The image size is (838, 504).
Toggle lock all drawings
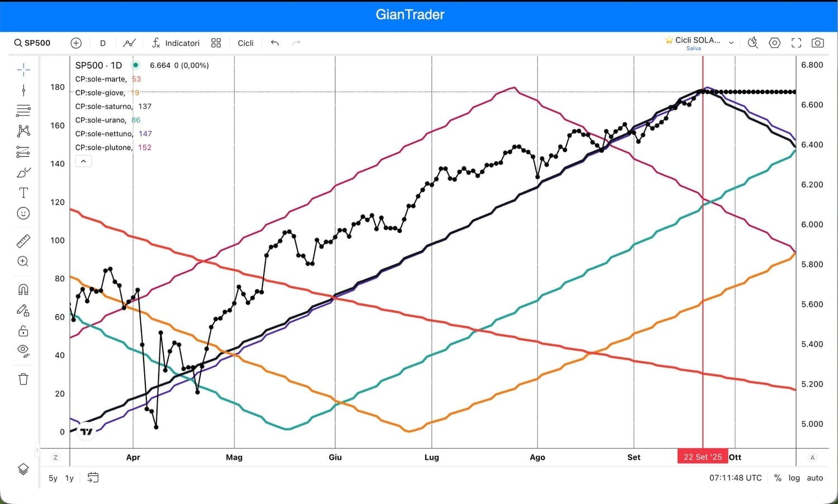point(23,331)
